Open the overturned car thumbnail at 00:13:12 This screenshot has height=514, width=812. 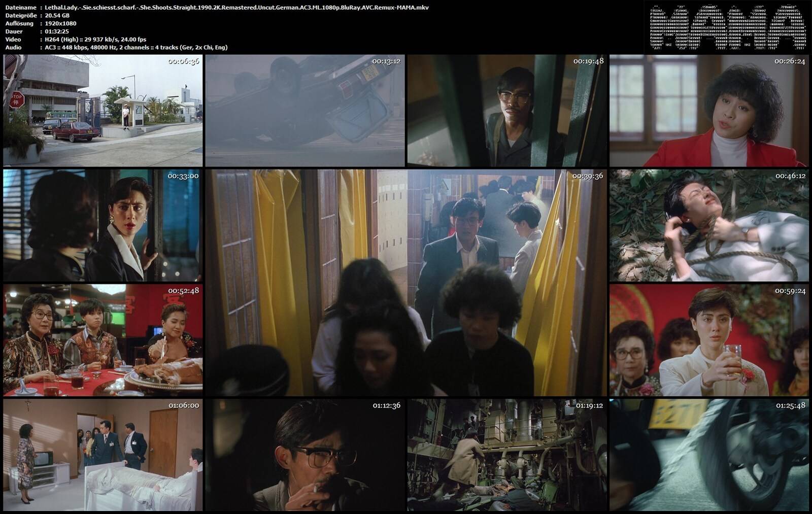[305, 111]
